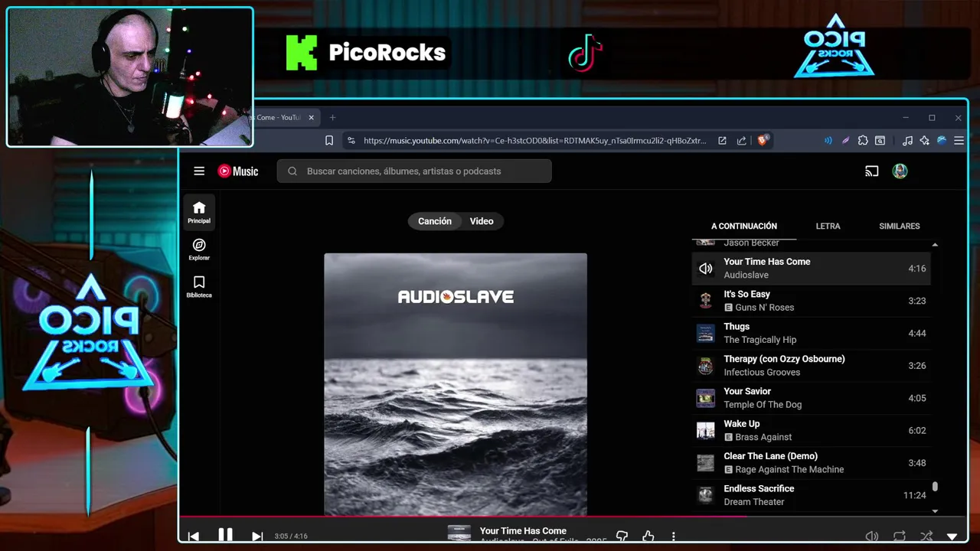Click the address bar URL

click(x=534, y=141)
